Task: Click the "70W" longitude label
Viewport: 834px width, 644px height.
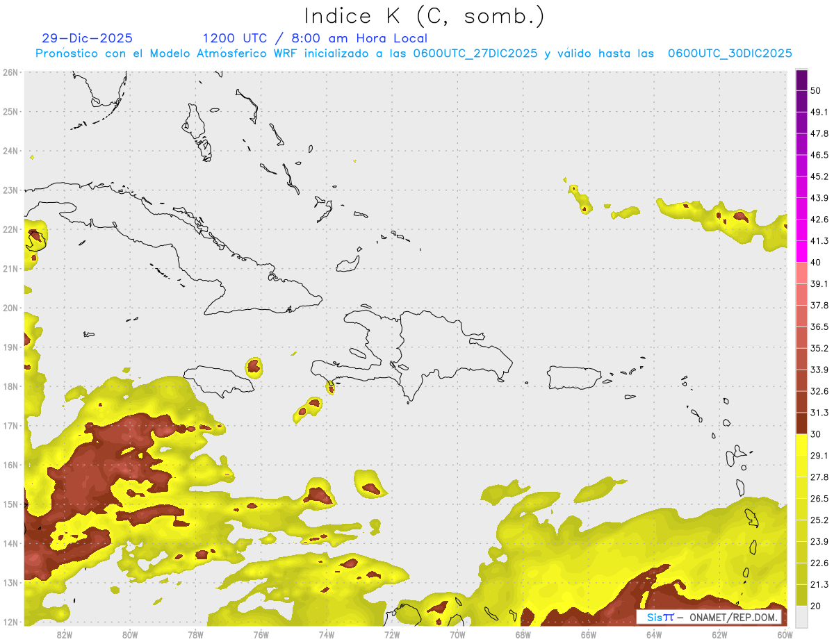Action: click(457, 634)
